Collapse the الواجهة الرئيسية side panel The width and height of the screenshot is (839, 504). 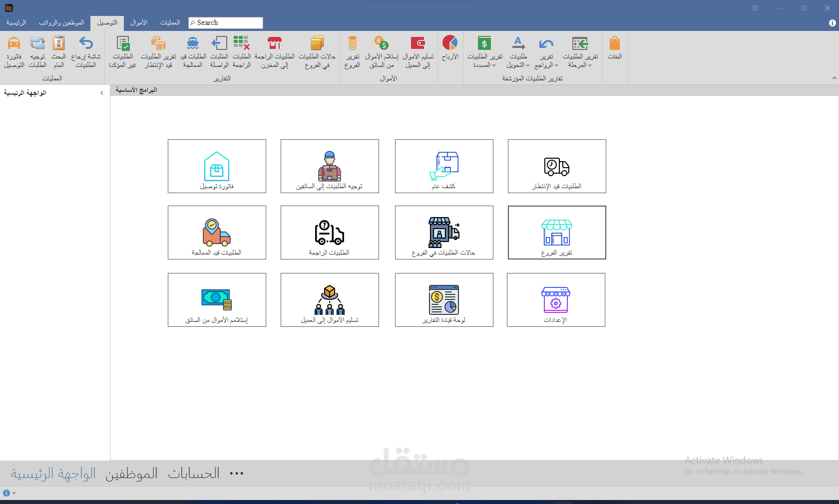(102, 93)
